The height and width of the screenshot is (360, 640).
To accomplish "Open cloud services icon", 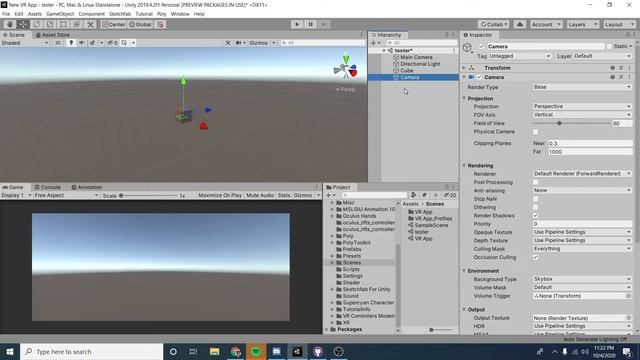I will pyautogui.click(x=520, y=24).
